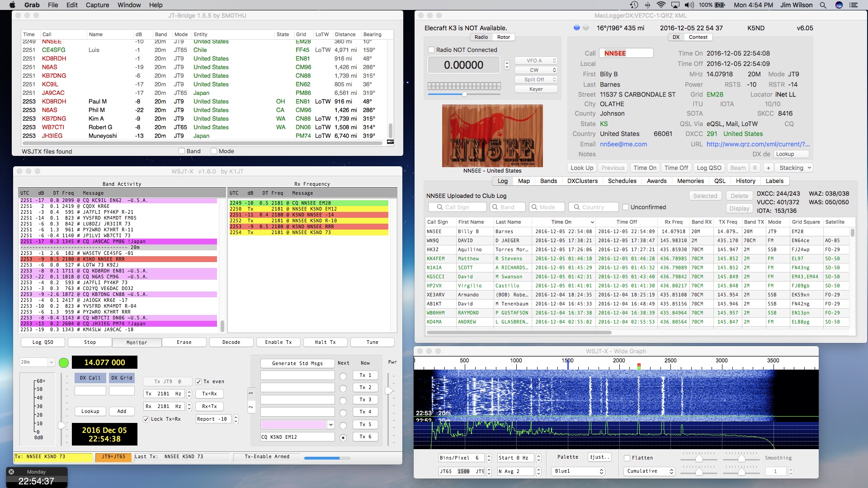Toggle Lock Tx=Rx checkbox

pyautogui.click(x=146, y=419)
